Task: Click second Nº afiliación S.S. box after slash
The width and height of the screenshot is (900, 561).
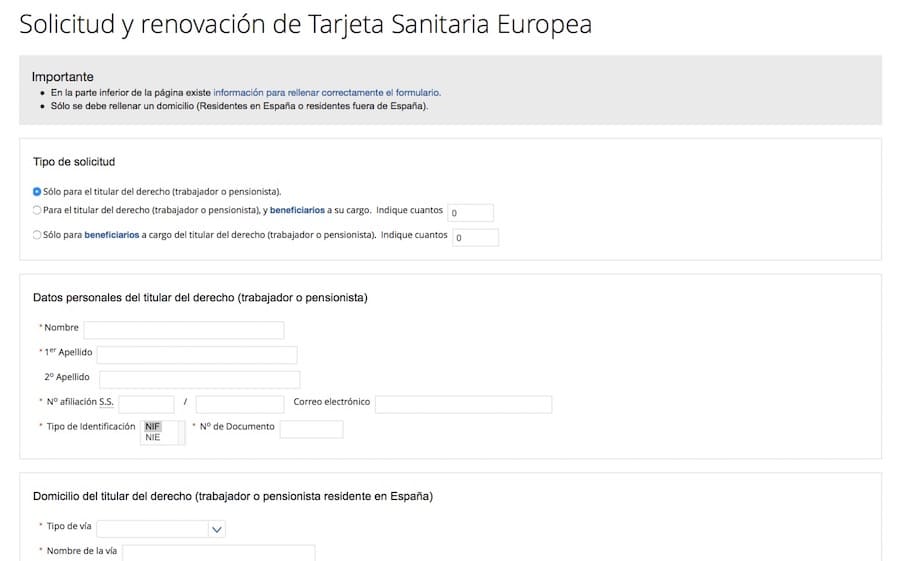Action: click(x=239, y=403)
